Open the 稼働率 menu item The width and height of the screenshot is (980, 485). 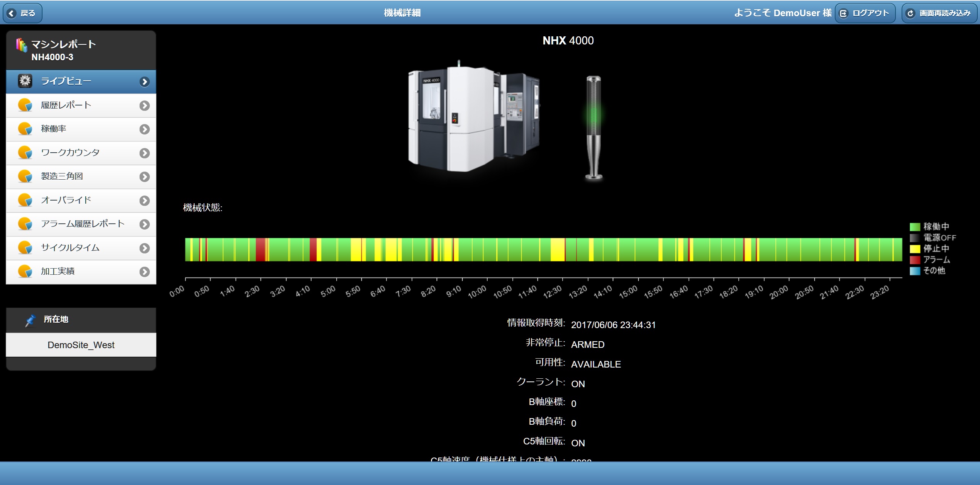click(81, 129)
